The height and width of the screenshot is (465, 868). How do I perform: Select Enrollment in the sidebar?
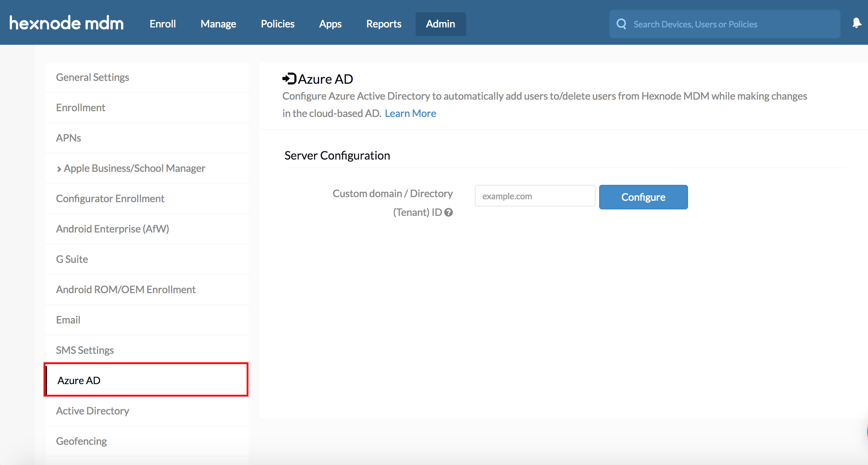[x=147, y=108]
